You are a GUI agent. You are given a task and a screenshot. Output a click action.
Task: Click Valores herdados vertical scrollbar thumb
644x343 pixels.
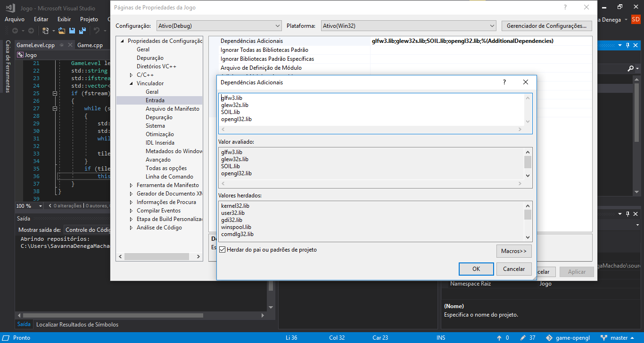528,214
